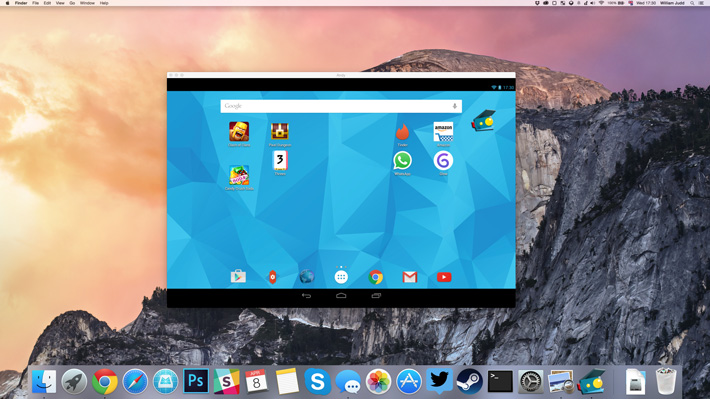Image resolution: width=710 pixels, height=399 pixels.
Task: Click the volume icon in menu bar
Action: [592, 3]
